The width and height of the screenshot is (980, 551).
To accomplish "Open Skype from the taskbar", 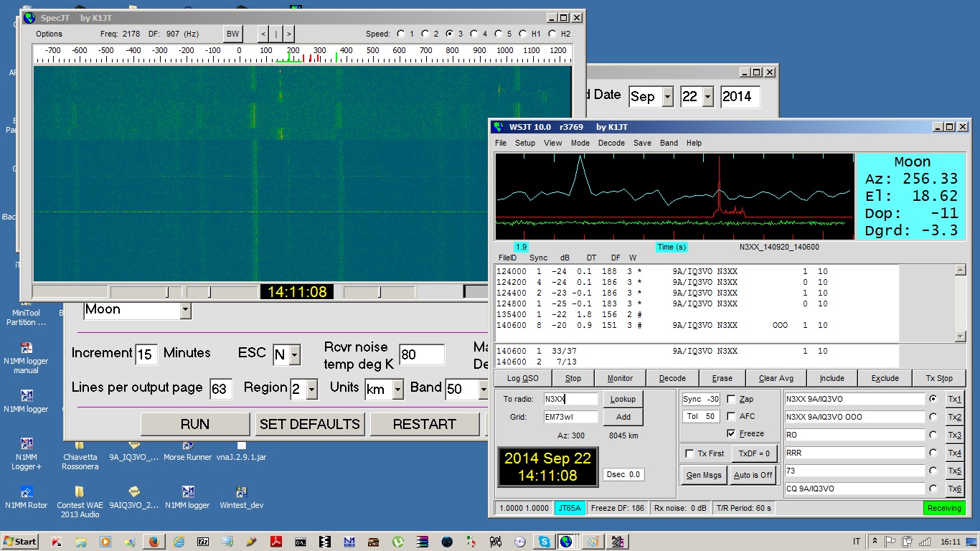I will 544,542.
